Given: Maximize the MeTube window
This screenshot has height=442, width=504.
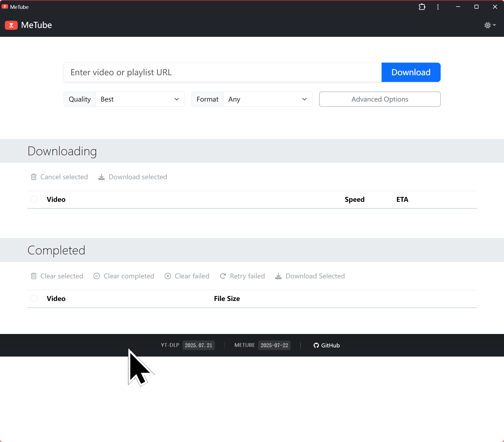Looking at the screenshot, I should 476,7.
